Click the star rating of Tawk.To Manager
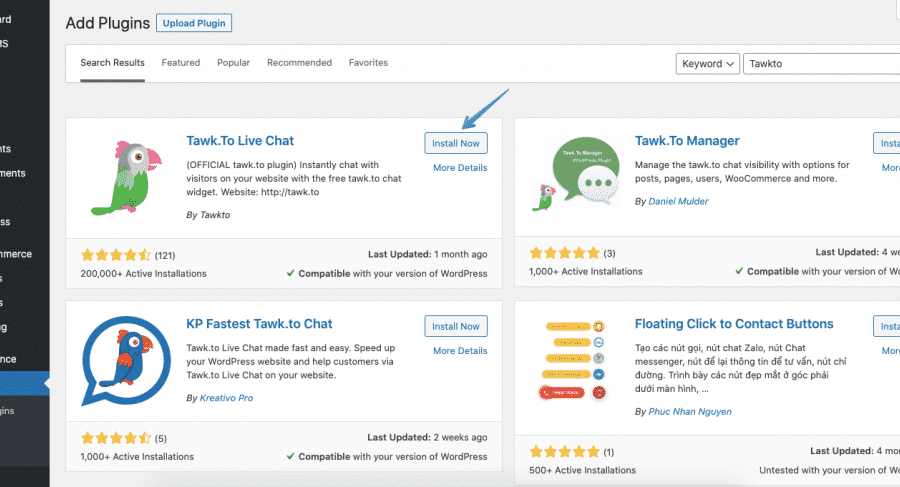The height and width of the screenshot is (487, 900). click(x=565, y=253)
